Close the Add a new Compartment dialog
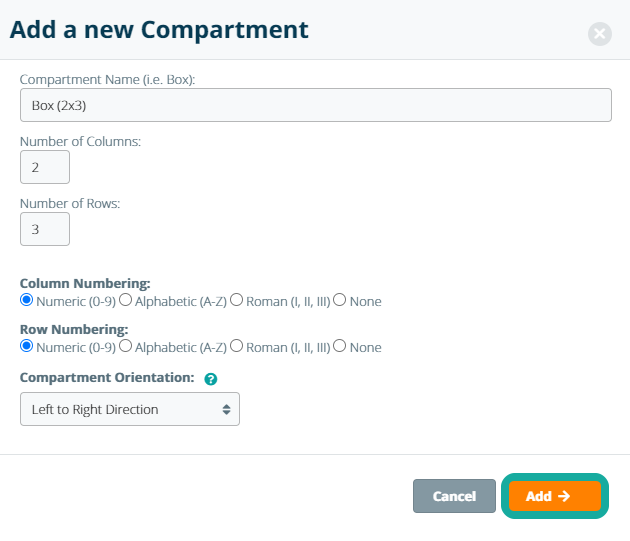The image size is (630, 541). coord(599,34)
